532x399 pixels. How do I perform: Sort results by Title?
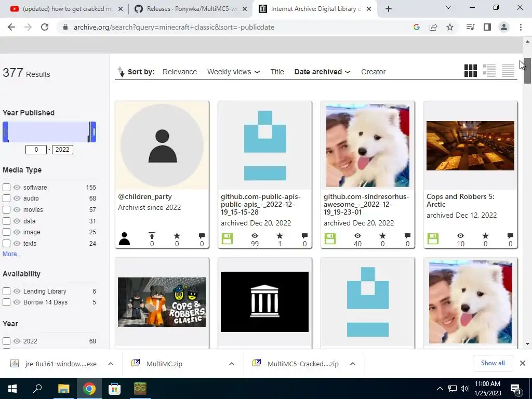[277, 72]
